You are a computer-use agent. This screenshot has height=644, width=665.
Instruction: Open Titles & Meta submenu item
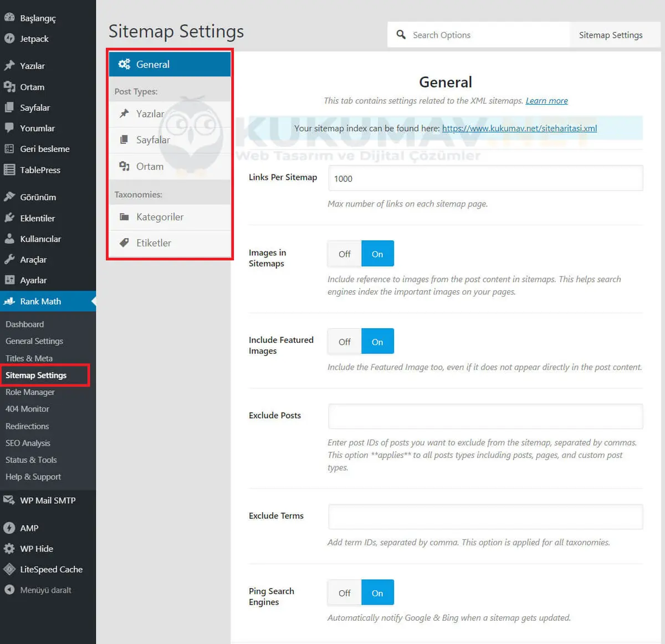29,358
